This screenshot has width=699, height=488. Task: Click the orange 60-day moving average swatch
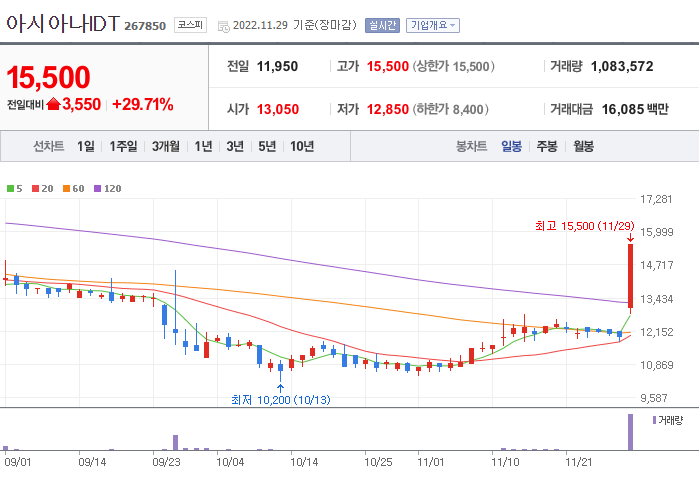point(66,189)
